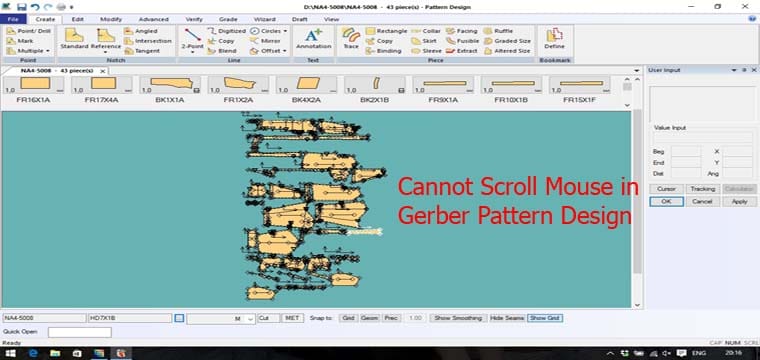Viewport: 760px width, 360px height.
Task: Select the Intersection notch tool
Action: [x=148, y=41]
